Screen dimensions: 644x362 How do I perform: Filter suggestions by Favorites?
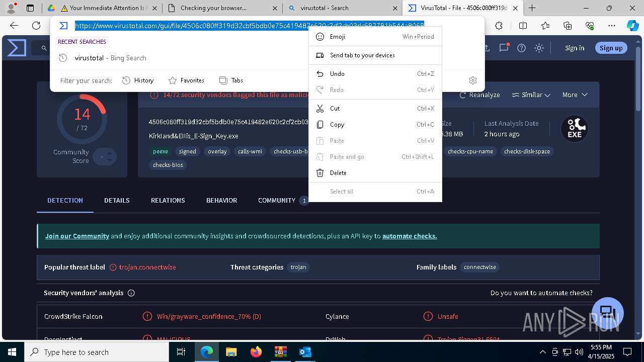pos(186,80)
